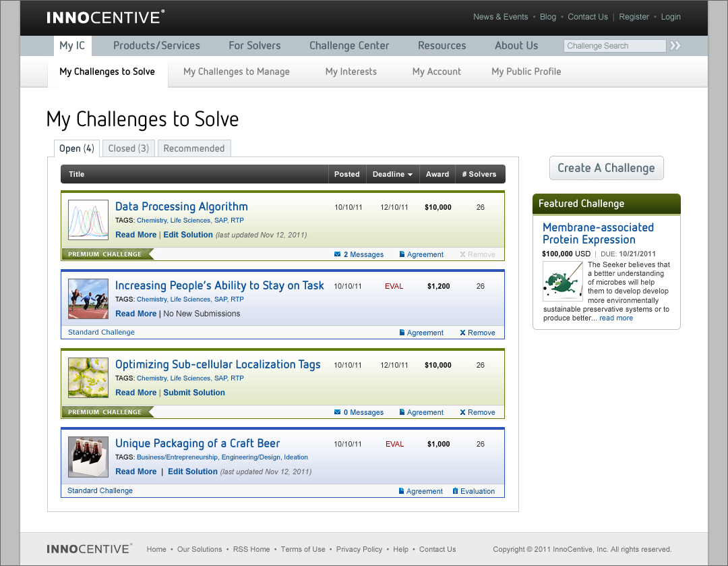728x566 pixels.
Task: Open Membrane-associated Protein Expression challenge
Action: pyautogui.click(x=598, y=233)
